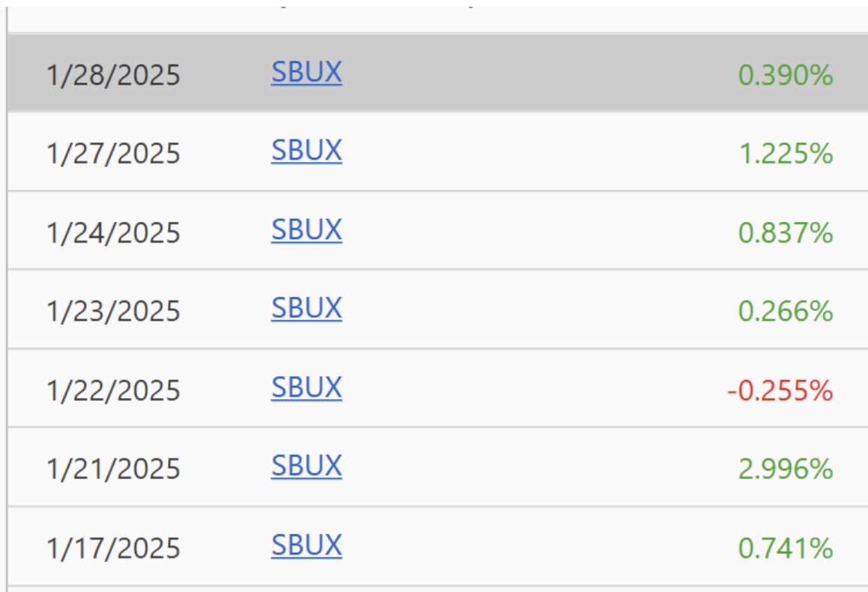Screen dimensions: 868x592
Task: Select the red -0.255% value
Action: [x=780, y=390]
